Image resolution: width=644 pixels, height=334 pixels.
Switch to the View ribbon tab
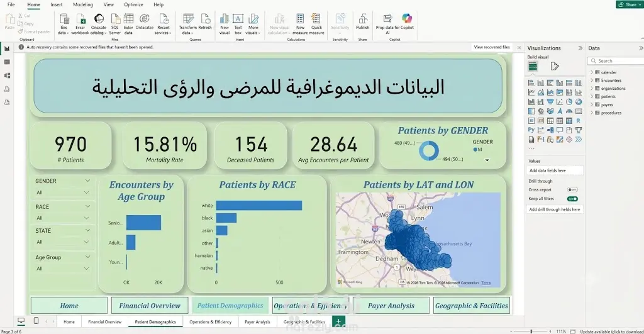point(108,4)
